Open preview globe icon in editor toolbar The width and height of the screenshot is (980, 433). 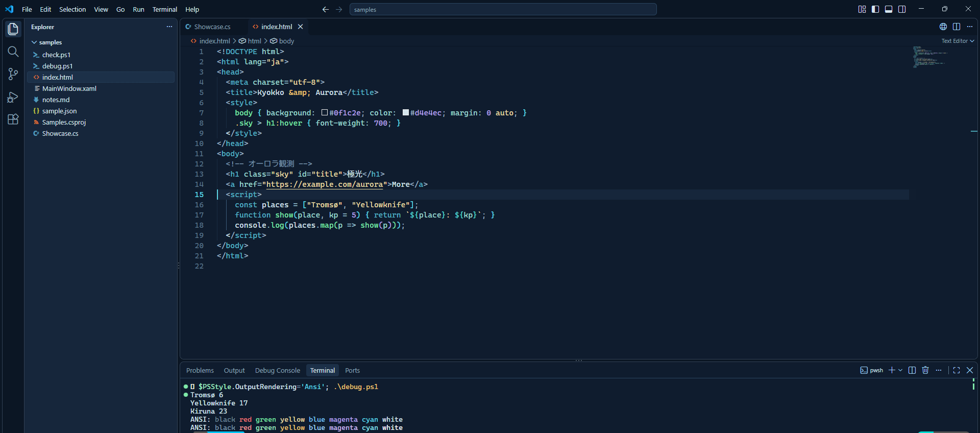pos(943,27)
